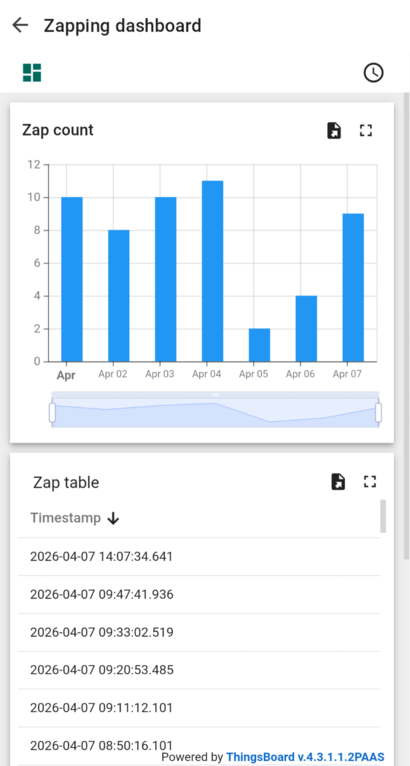Open ThingsBoard v.4.3.1.1.2PAAS link

305,757
